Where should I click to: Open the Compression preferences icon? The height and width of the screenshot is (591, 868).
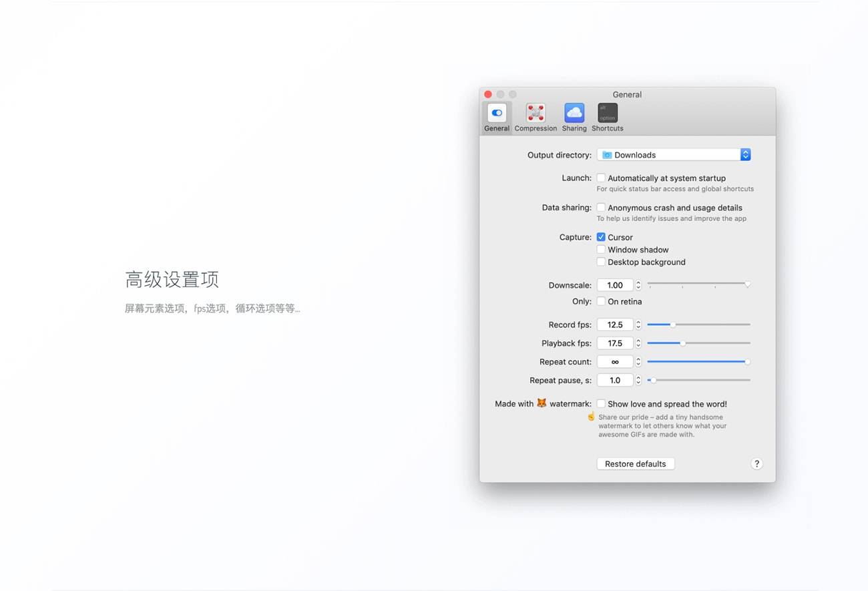tap(535, 113)
